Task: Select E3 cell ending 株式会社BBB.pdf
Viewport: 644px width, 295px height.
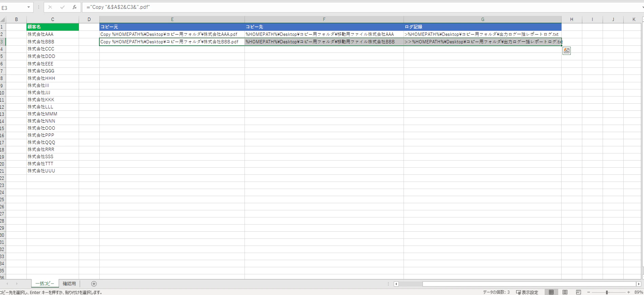Action: tap(172, 42)
